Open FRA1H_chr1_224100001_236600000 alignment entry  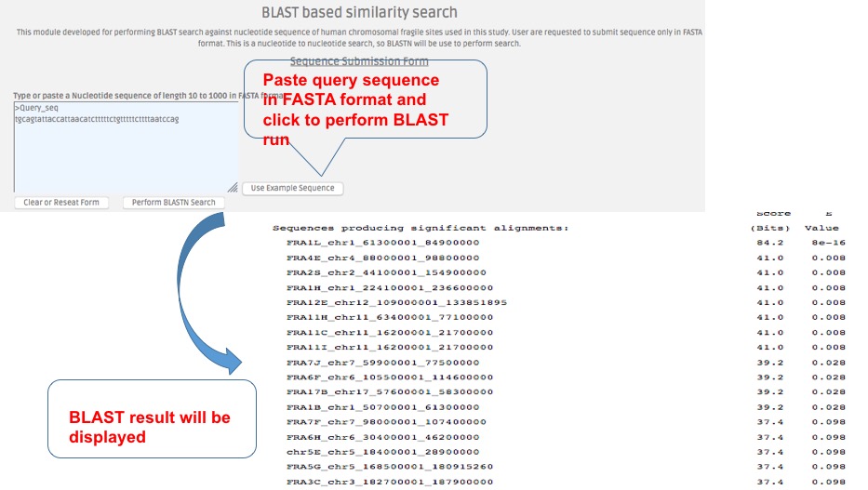(390, 288)
